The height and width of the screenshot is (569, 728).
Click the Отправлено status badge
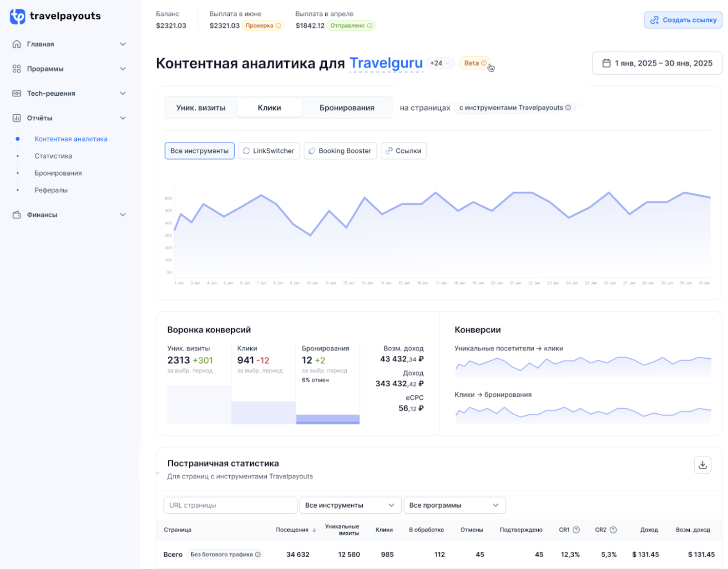(x=351, y=25)
